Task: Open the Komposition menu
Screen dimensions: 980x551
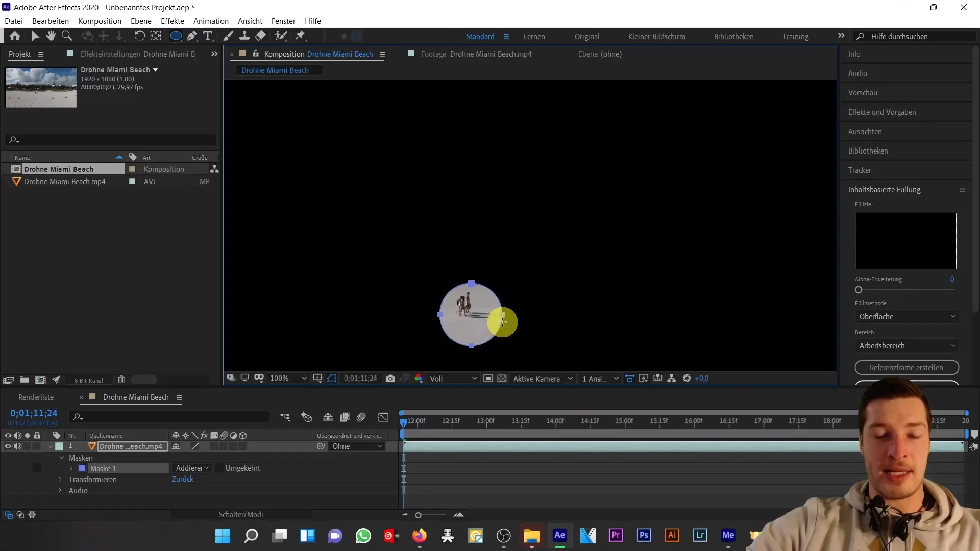Action: point(100,21)
